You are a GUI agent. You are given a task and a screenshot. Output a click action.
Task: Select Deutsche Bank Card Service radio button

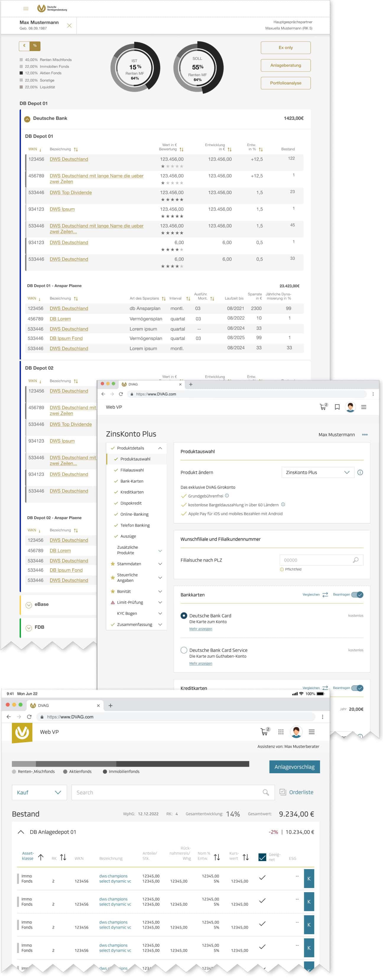click(x=184, y=650)
